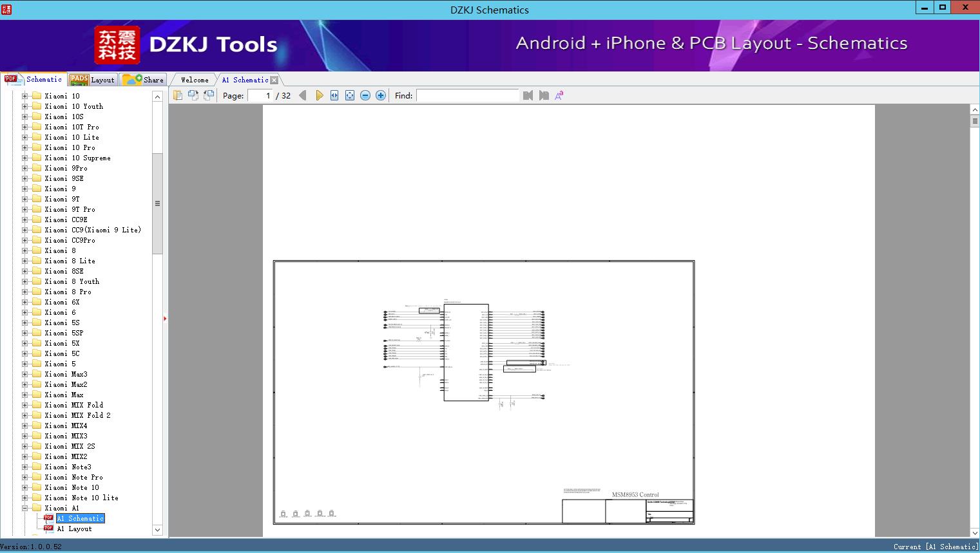Click the folder icon for Xiaomi 9T
The height and width of the screenshot is (553, 980).
(x=37, y=199)
